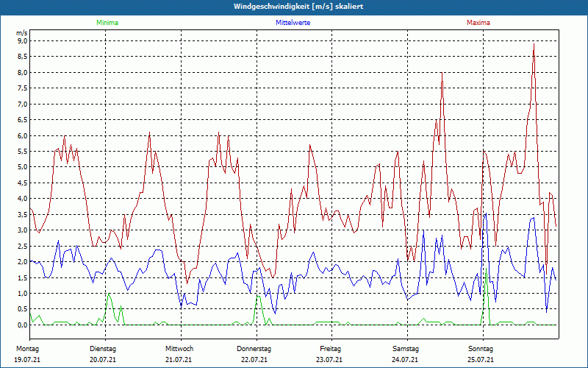Click the date '19.07.21'
The height and width of the screenshot is (368, 588).
[x=27, y=360]
